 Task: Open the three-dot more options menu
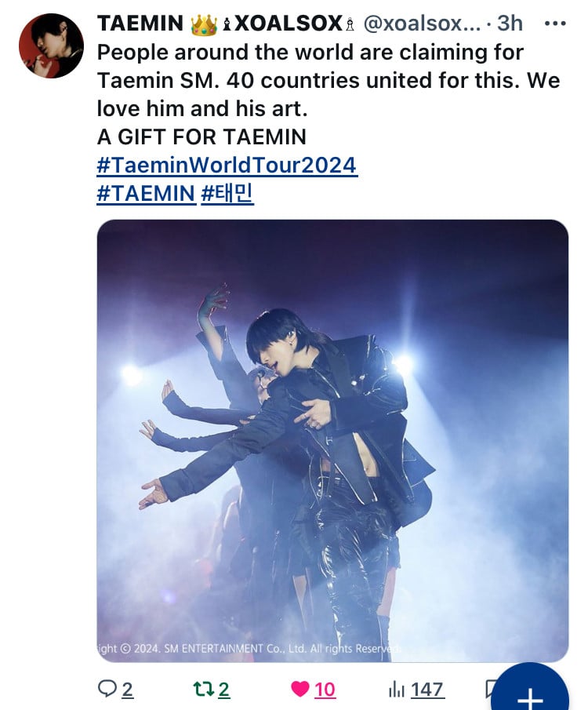point(554,24)
